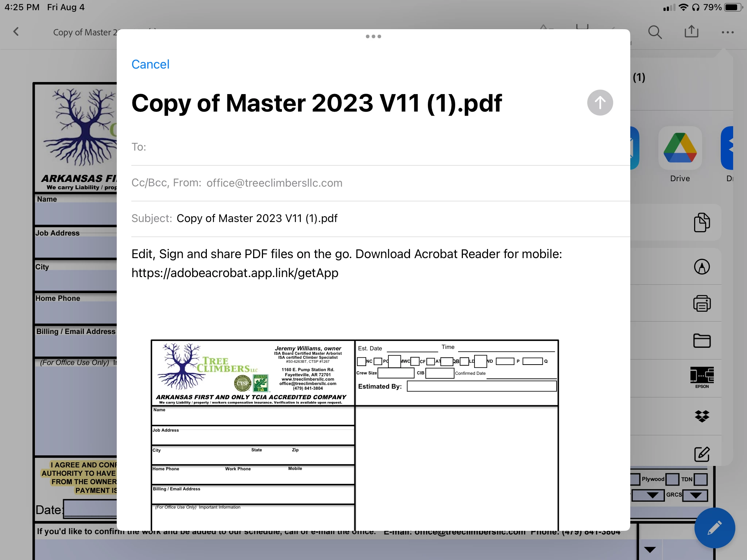Open the three-dots more menu
747x560 pixels.
(x=727, y=32)
